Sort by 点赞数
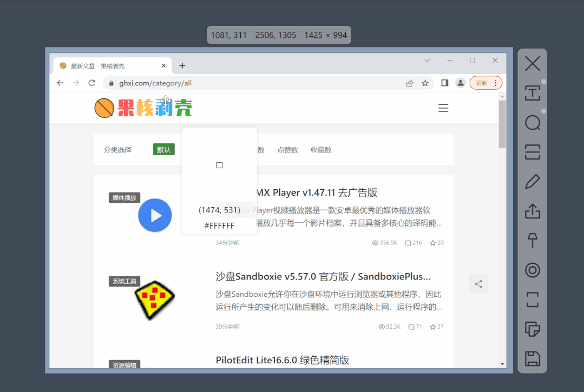584x392 pixels. click(287, 150)
